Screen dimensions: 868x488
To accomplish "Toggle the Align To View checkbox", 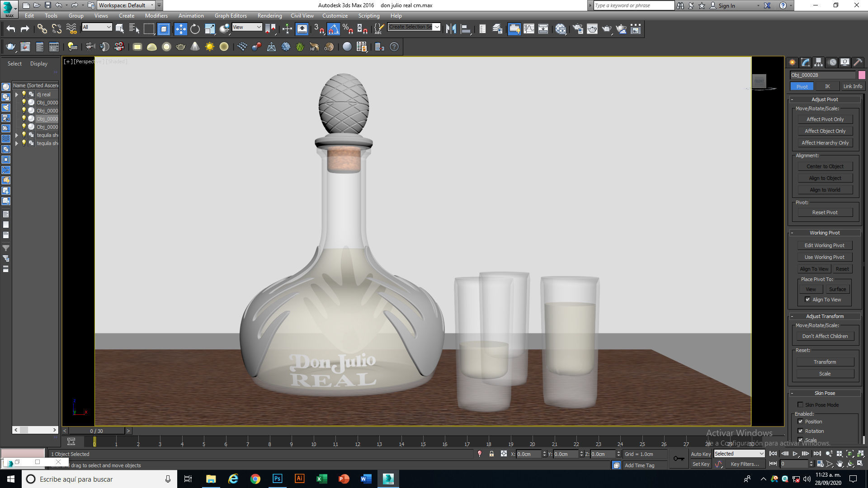I will point(807,299).
